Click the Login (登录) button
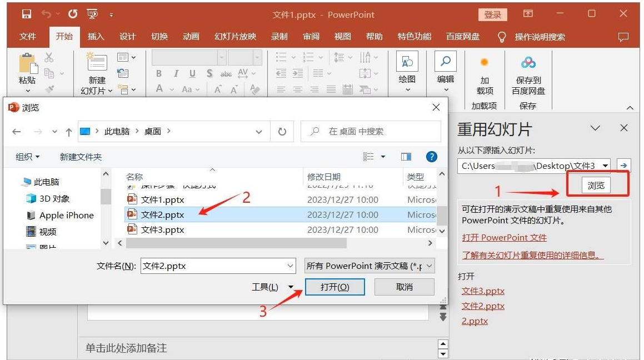 click(493, 15)
